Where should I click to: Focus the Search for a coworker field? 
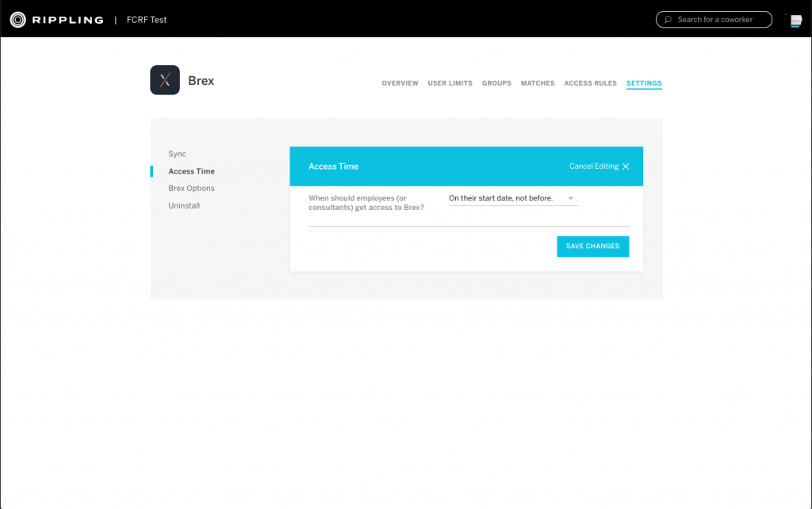(x=714, y=20)
